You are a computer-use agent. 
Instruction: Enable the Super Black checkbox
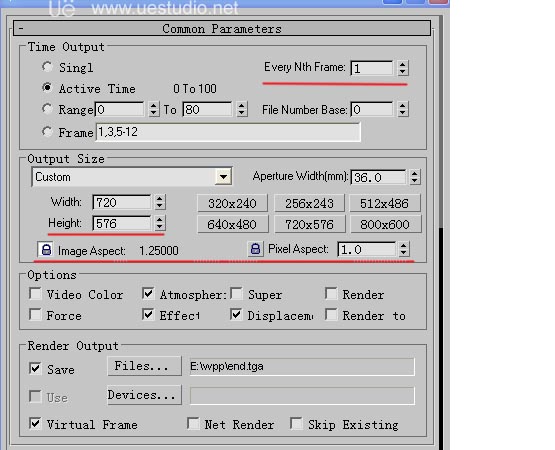(236, 294)
